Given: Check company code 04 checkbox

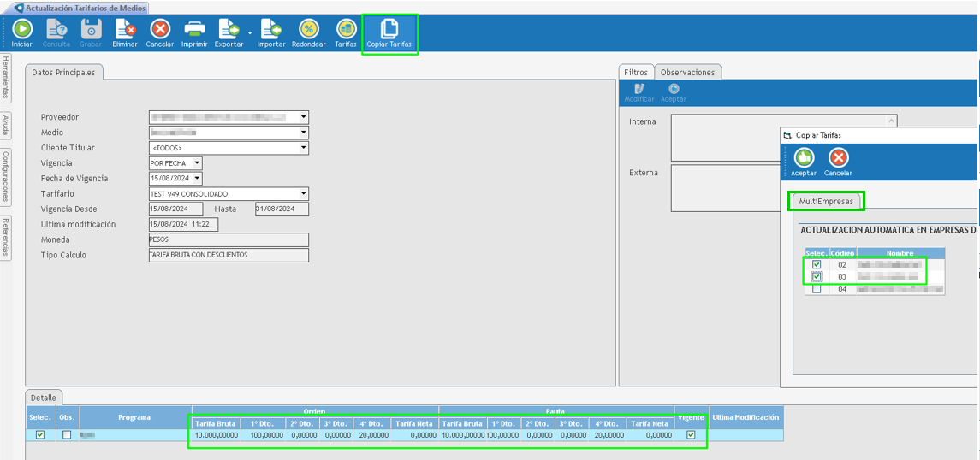Looking at the screenshot, I should [817, 289].
